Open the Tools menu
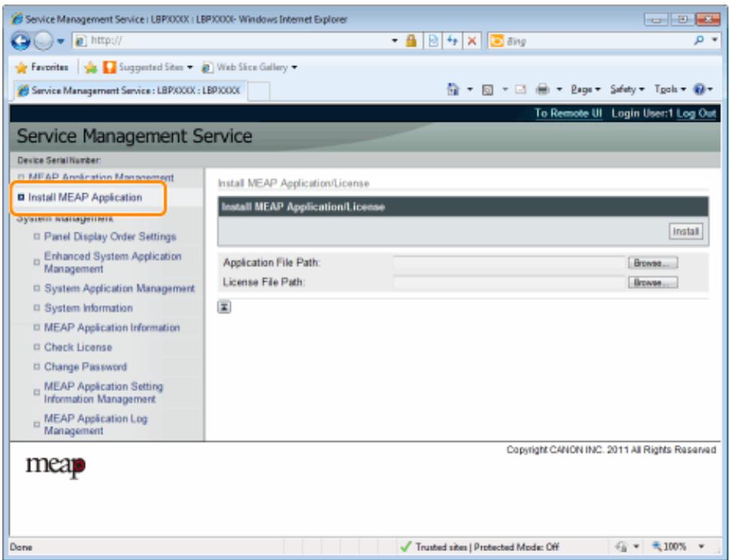This screenshot has height=560, width=730. click(x=669, y=89)
